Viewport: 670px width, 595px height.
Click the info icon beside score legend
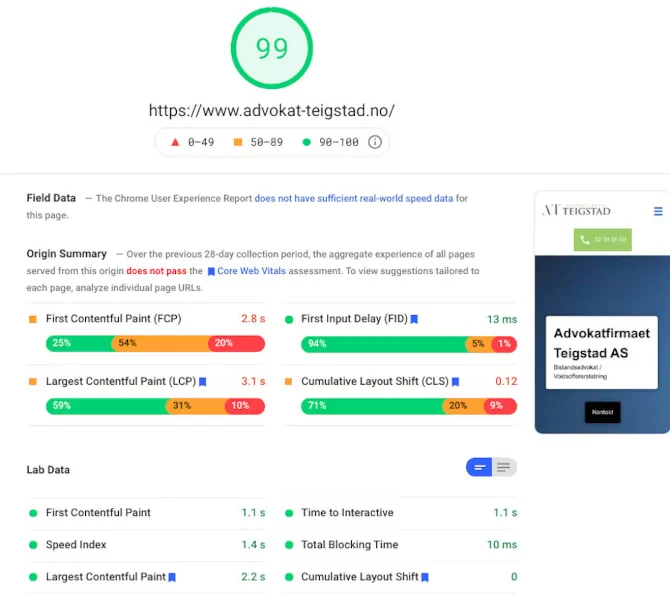(x=375, y=142)
